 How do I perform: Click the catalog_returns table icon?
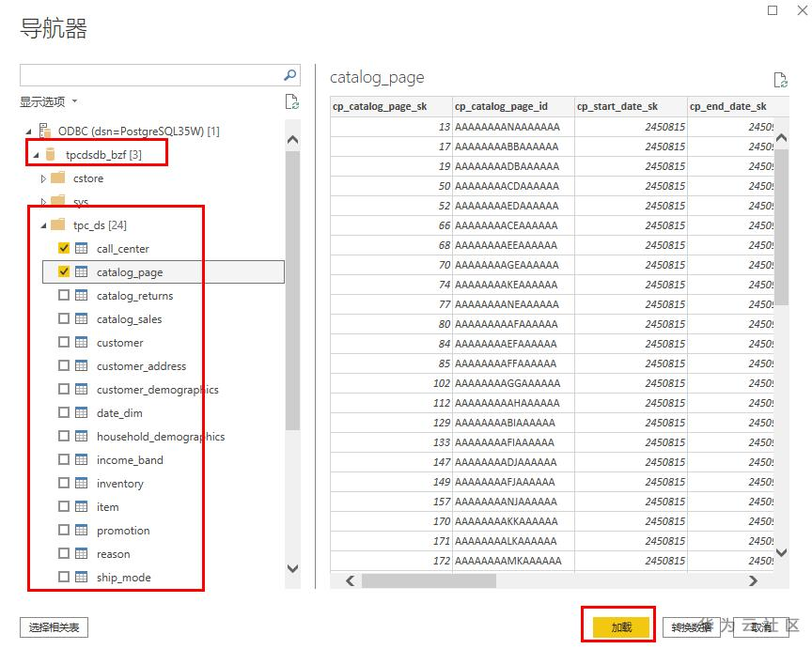click(82, 295)
